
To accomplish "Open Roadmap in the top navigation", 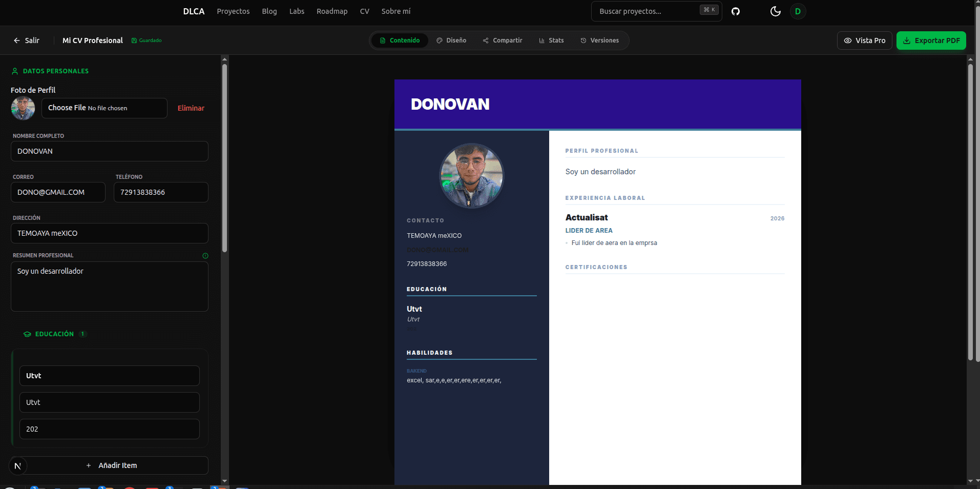I will click(332, 11).
